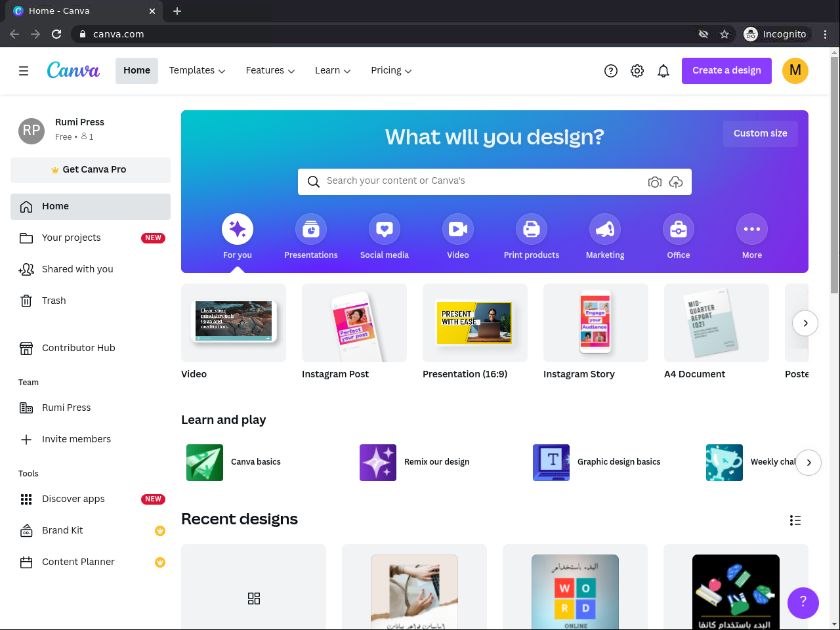Open the Trash folder
The height and width of the screenshot is (630, 840).
pyautogui.click(x=91, y=301)
